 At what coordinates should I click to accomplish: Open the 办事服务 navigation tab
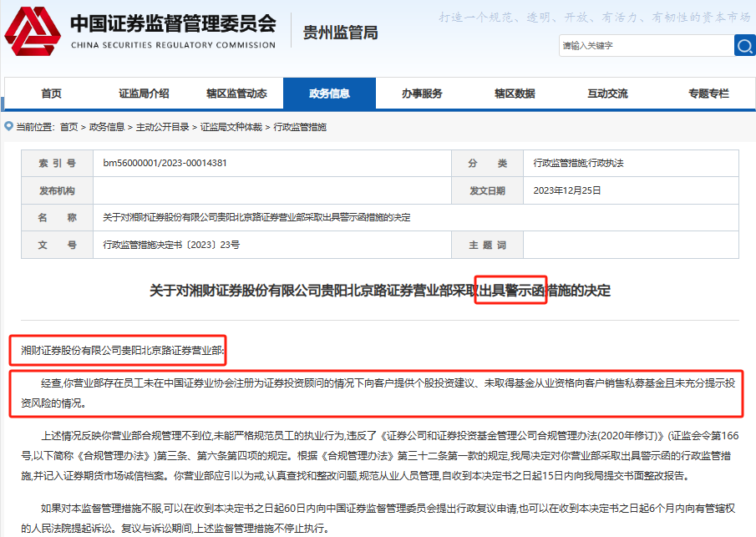(422, 94)
